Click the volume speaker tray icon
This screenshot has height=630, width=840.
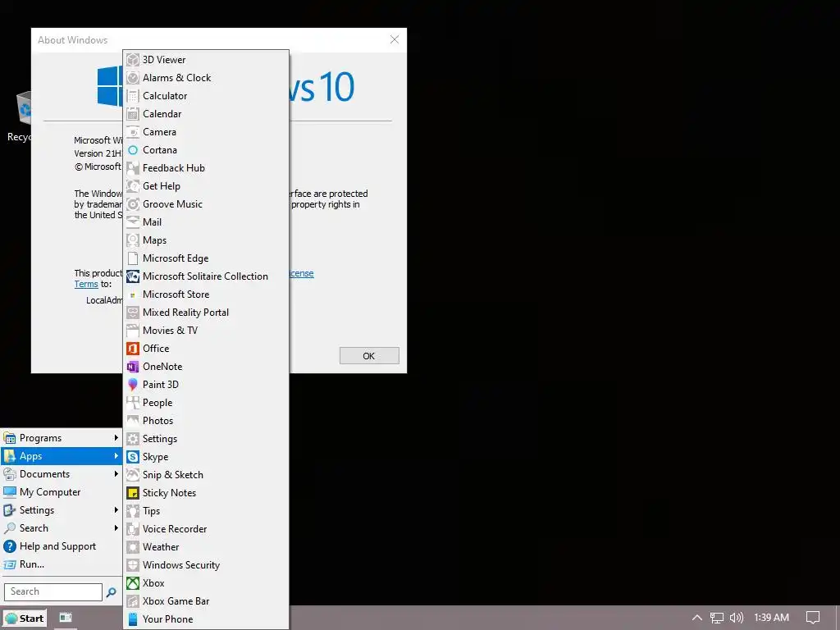tap(737, 618)
